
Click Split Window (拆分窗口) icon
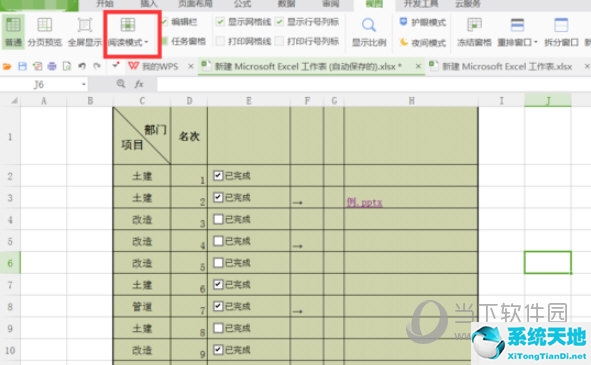tap(561, 25)
